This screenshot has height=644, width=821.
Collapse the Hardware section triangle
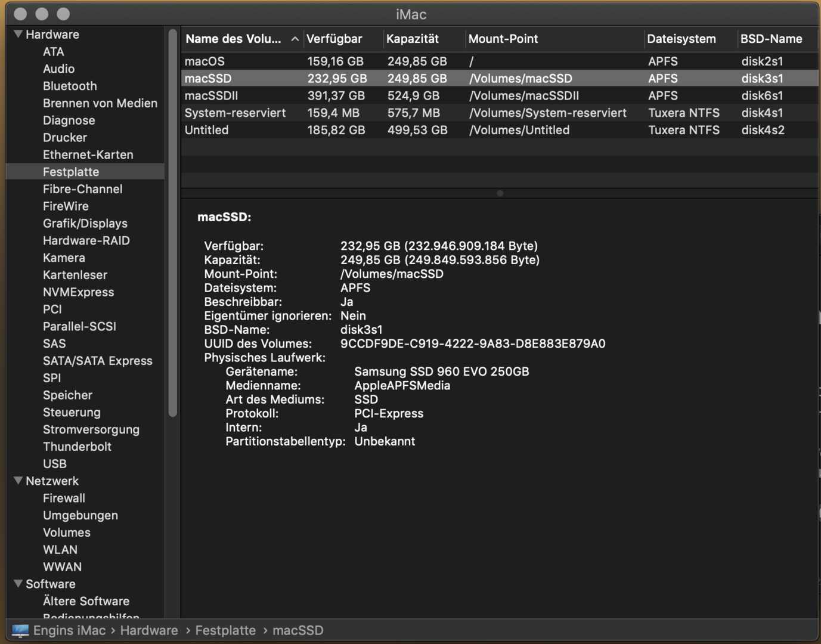(18, 35)
